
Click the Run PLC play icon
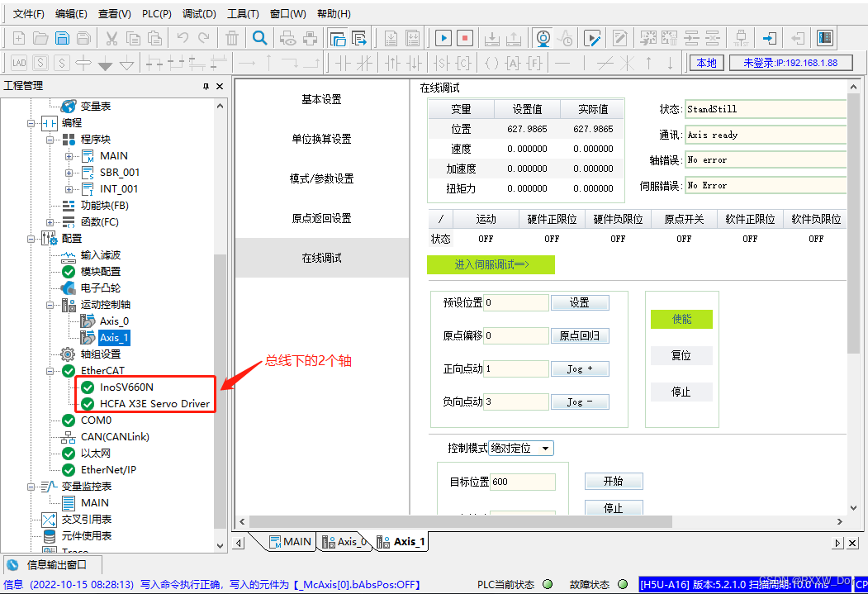tap(443, 38)
